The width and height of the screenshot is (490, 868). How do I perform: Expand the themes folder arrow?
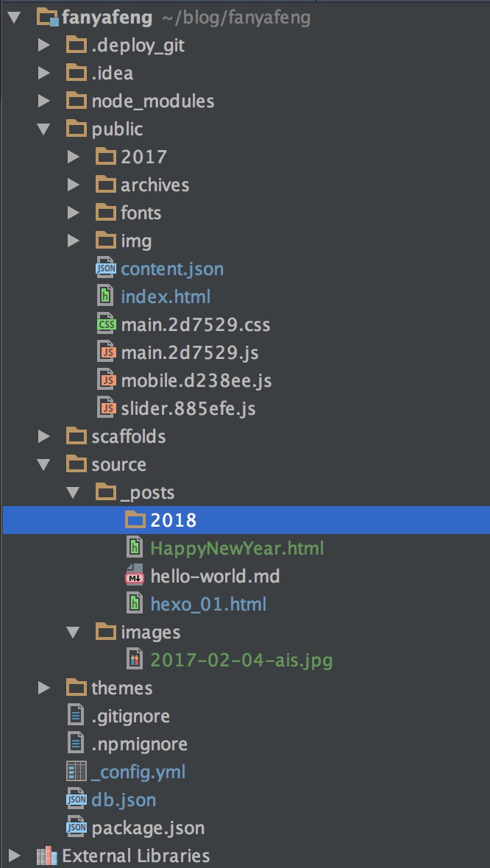pyautogui.click(x=44, y=688)
